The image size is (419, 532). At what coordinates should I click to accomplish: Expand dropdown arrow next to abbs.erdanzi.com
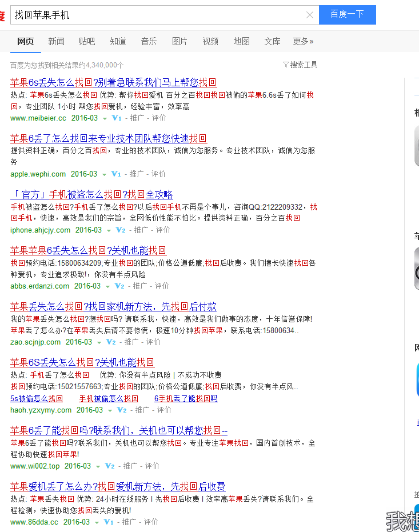[107, 286]
